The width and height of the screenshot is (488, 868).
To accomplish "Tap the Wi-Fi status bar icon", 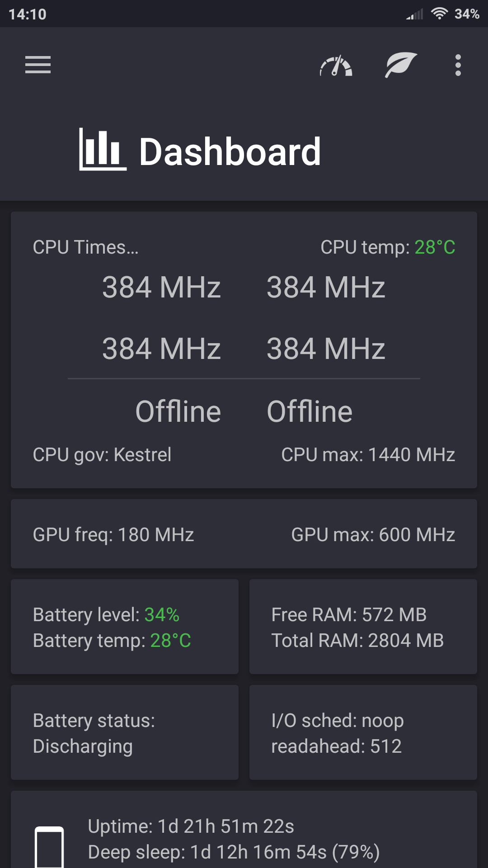I will [439, 14].
